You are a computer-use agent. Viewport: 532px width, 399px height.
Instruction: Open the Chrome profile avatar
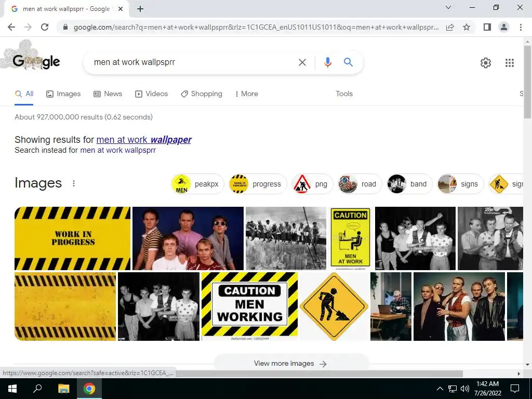[x=504, y=27]
